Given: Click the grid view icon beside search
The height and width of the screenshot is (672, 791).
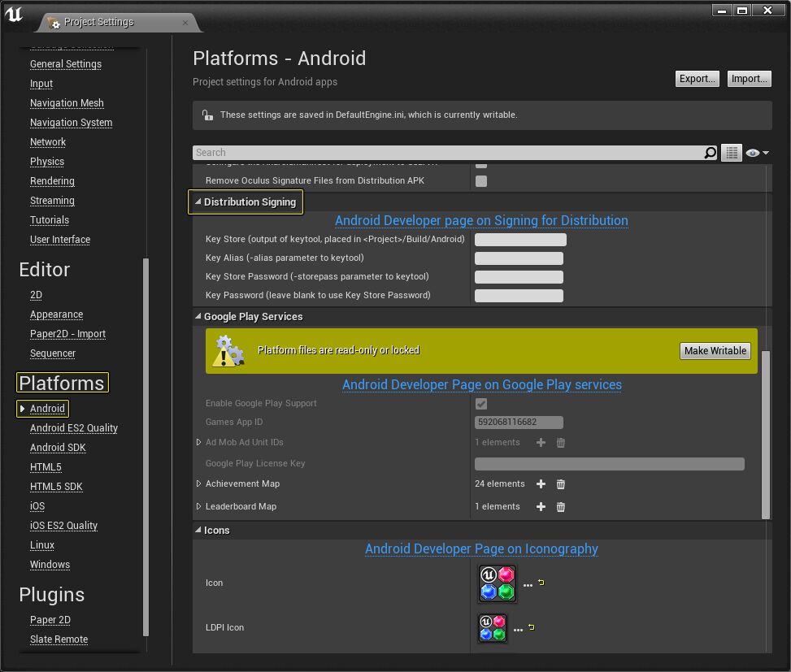Looking at the screenshot, I should (732, 153).
